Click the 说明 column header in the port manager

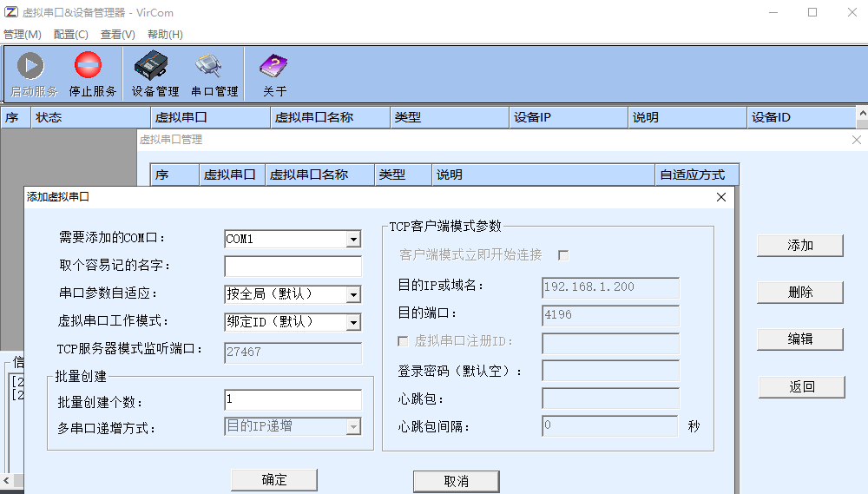click(542, 175)
